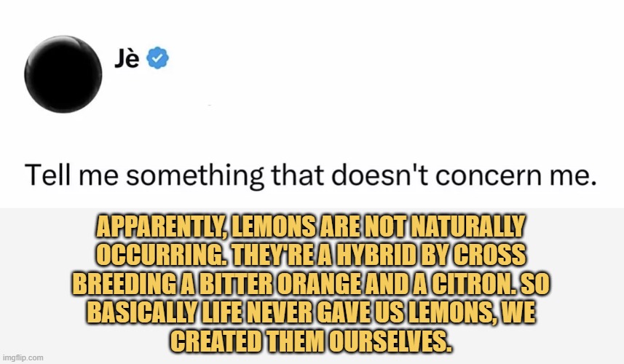624x364 pixels.
Task: Click the blue verified checkmark badge
Action: pos(157,58)
